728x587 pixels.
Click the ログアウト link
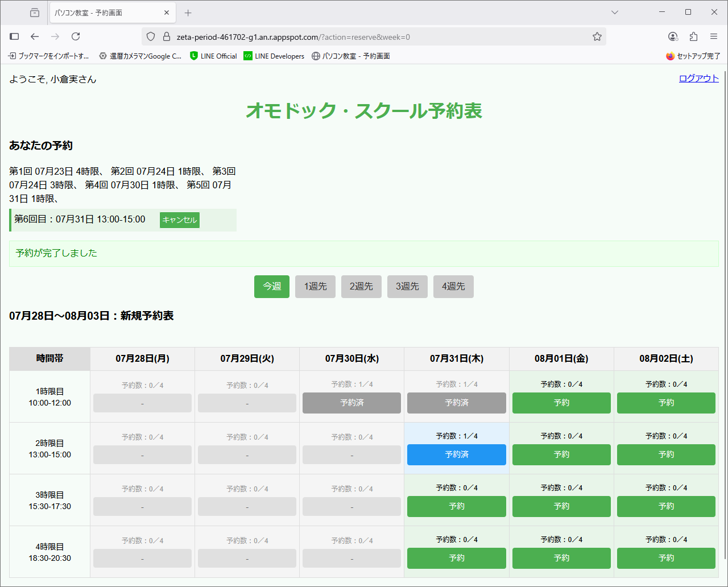coord(698,78)
